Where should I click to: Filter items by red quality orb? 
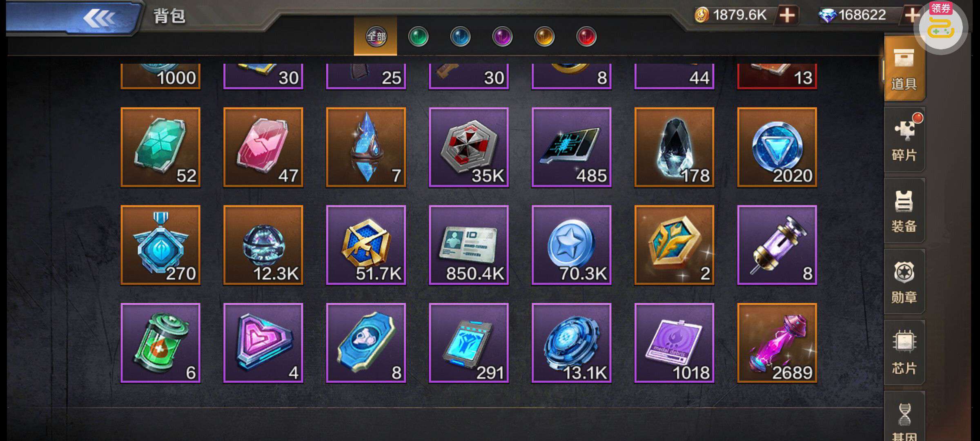[x=586, y=37]
